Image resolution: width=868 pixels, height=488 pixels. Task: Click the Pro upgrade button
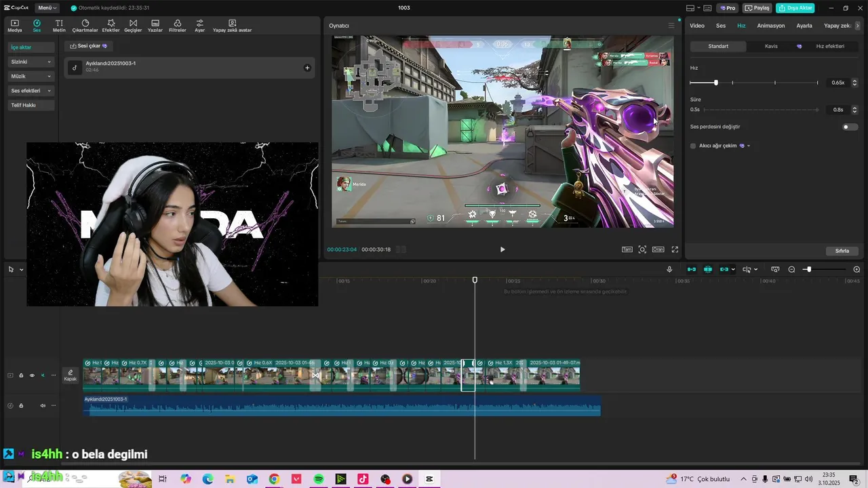point(728,8)
